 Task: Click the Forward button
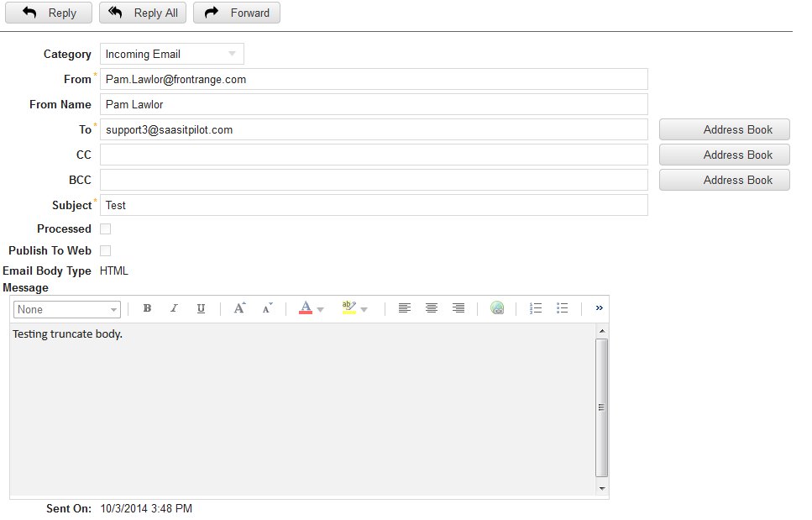coord(236,13)
